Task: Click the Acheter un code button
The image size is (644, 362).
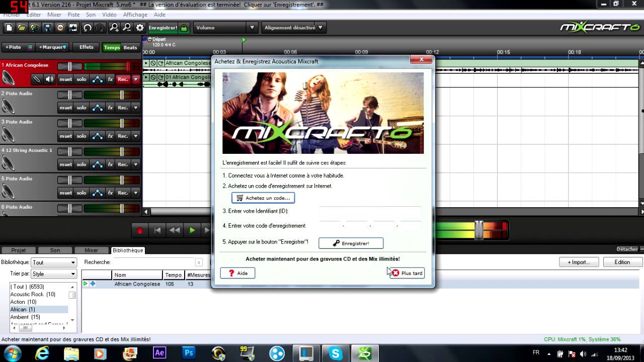Action: tap(263, 198)
